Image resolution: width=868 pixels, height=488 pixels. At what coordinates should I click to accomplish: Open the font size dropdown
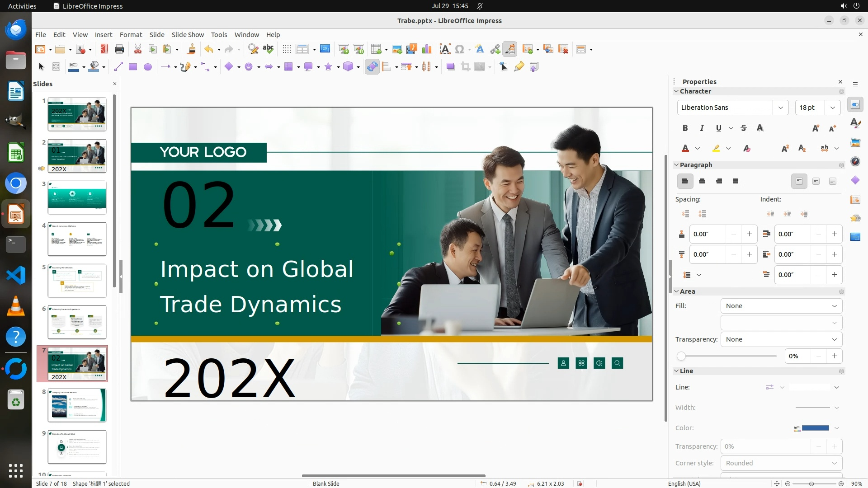point(832,108)
